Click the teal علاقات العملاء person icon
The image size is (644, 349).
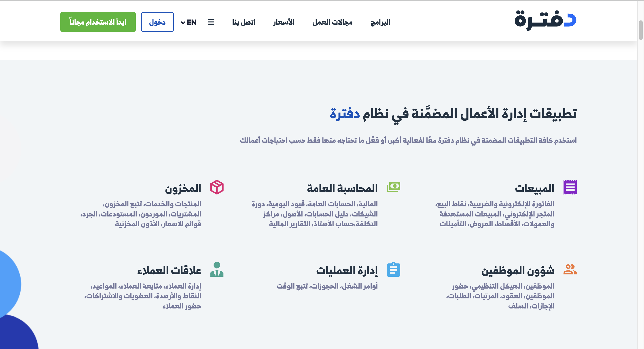point(217,269)
